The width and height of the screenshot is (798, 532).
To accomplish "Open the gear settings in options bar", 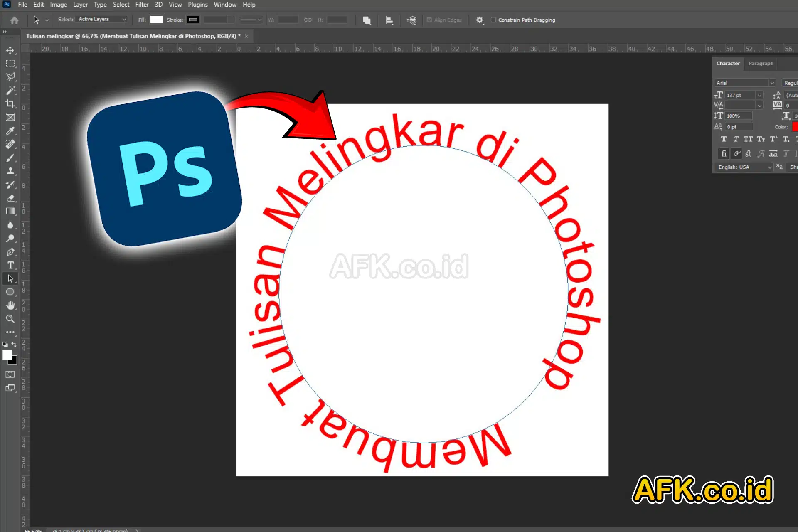I will click(x=480, y=20).
